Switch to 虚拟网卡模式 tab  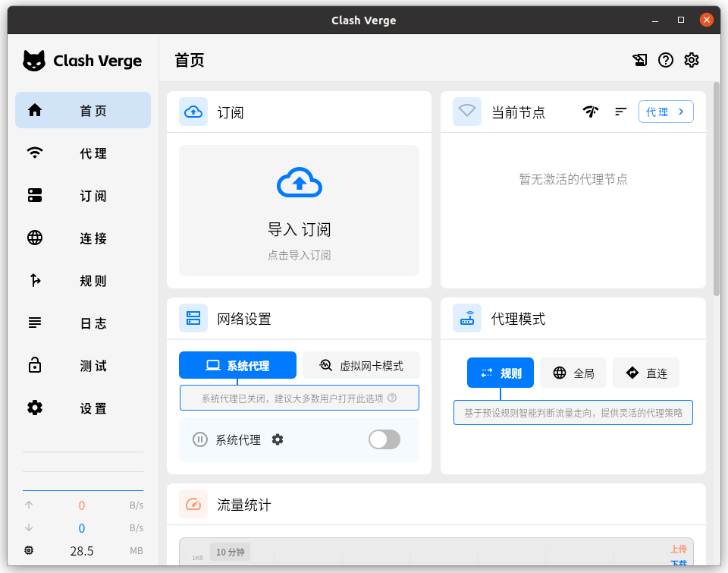click(361, 365)
